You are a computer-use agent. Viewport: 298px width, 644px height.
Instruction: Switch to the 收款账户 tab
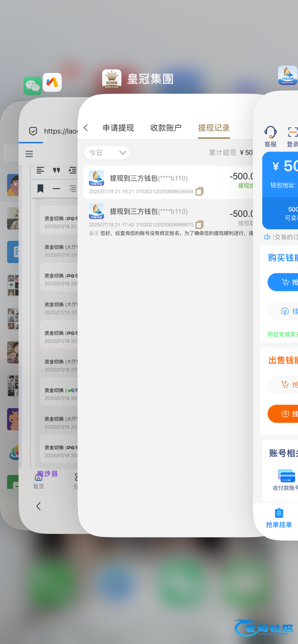(166, 128)
